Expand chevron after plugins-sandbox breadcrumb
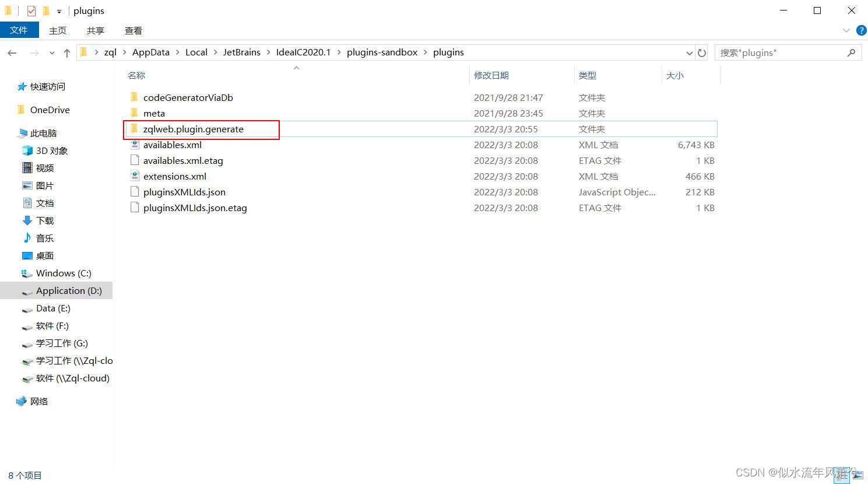The width and height of the screenshot is (868, 484). coord(426,52)
